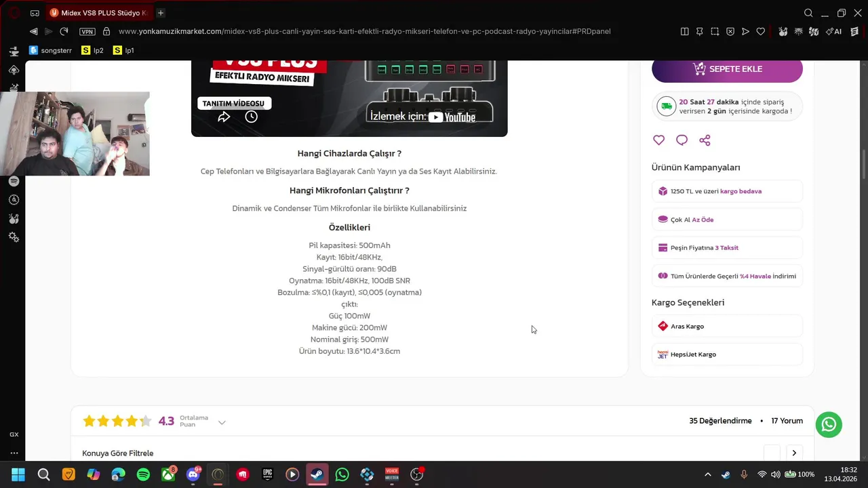Select %4 Havale indirimi campaign
Viewport: 868px width, 488px height.
point(727,276)
